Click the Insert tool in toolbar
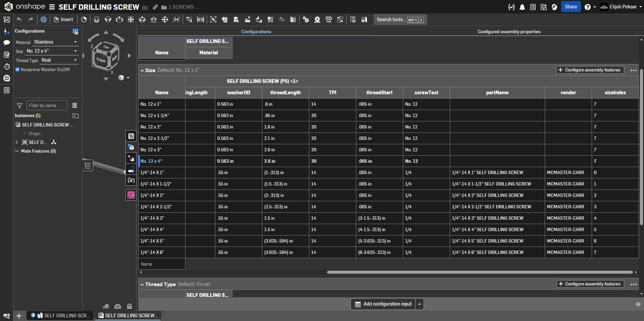This screenshot has width=644, height=321. click(63, 19)
